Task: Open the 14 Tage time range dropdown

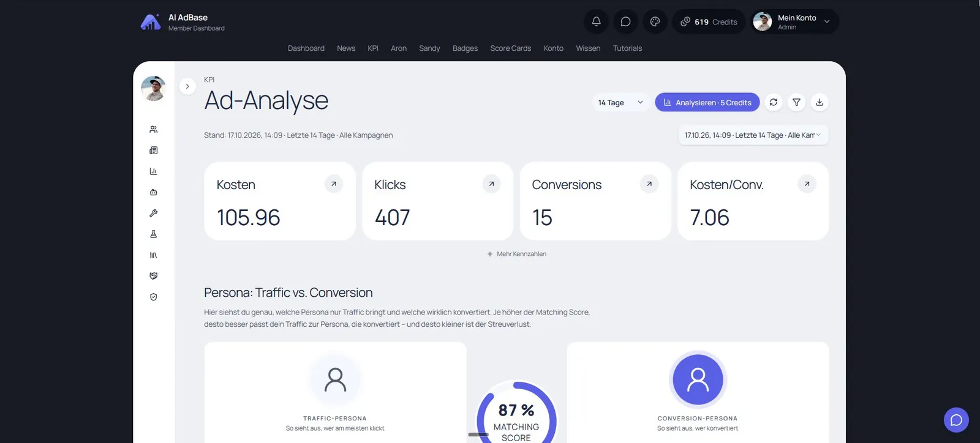Action: click(620, 102)
